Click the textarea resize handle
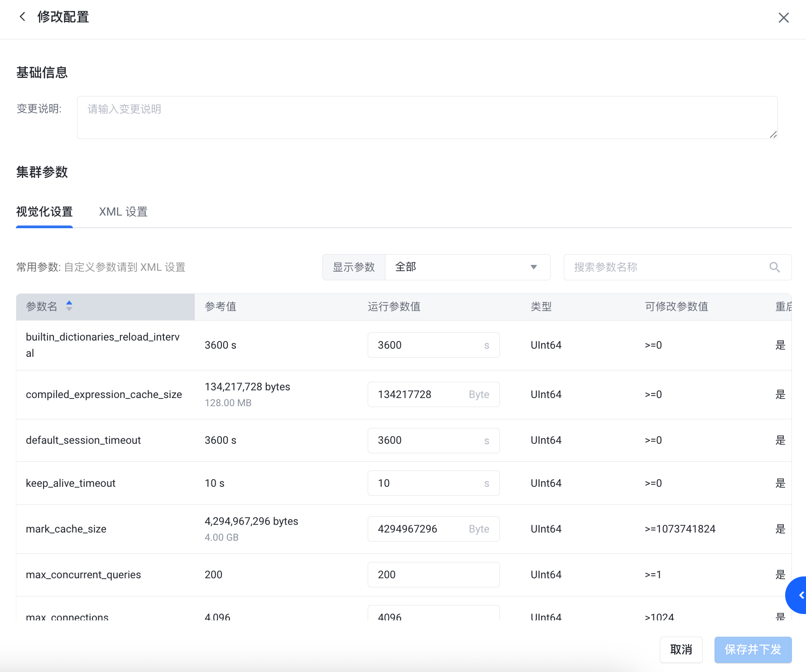 (773, 134)
